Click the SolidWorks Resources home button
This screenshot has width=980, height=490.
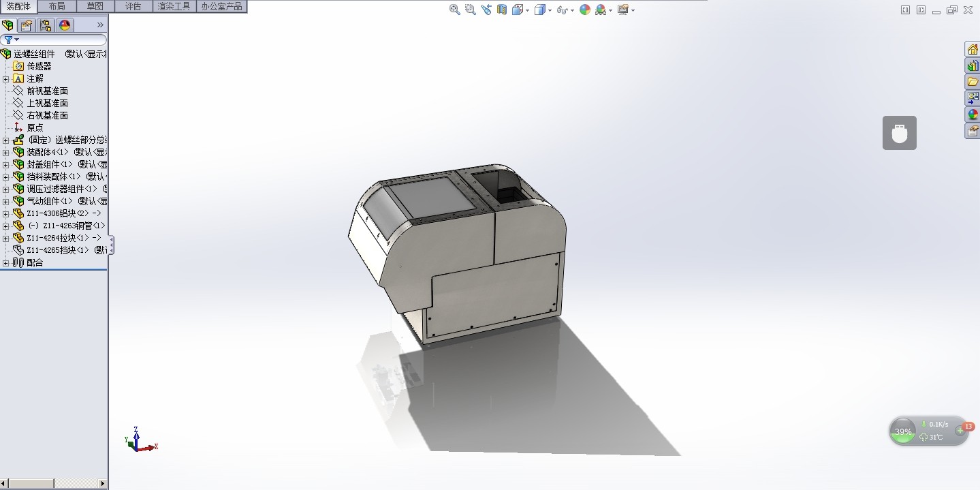point(972,49)
